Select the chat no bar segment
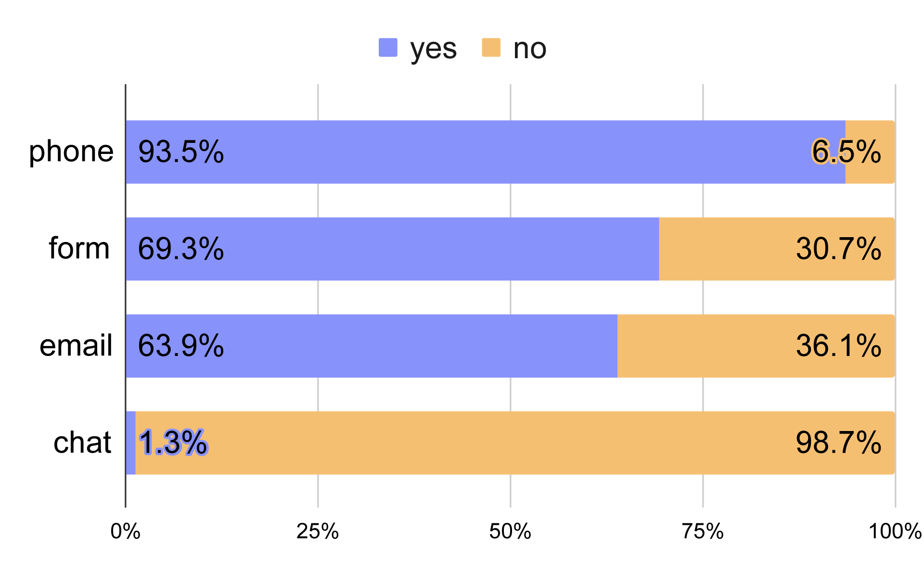924x571 pixels. [x=481, y=443]
